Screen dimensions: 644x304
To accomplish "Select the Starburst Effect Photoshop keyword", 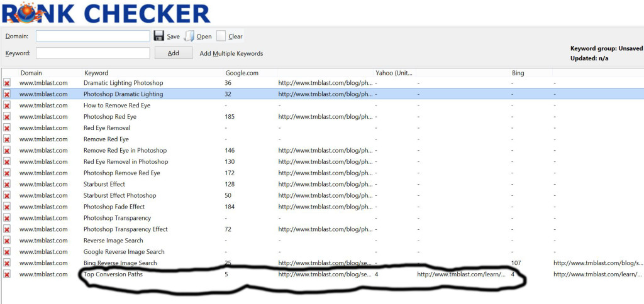I will click(119, 195).
